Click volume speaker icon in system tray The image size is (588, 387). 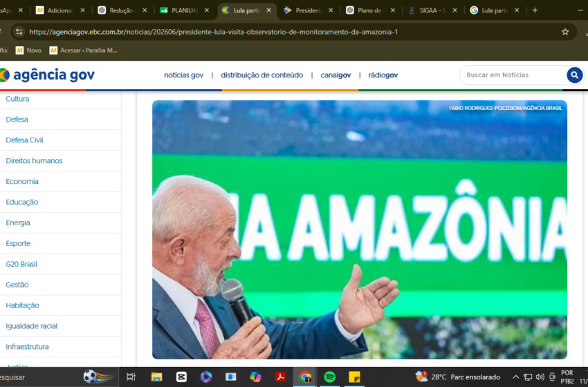540,377
